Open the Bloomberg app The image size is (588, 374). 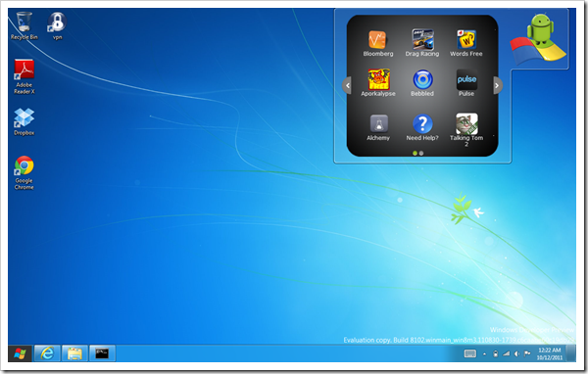(377, 43)
